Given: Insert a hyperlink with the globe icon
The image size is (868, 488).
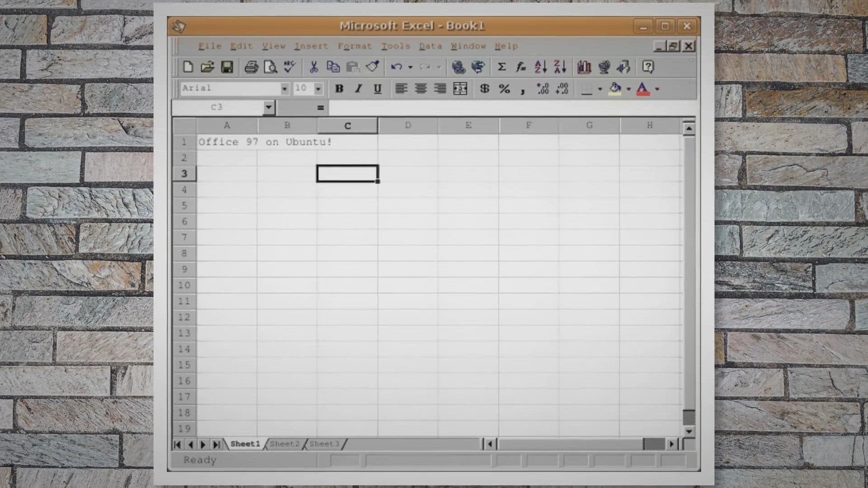Looking at the screenshot, I should pyautogui.click(x=458, y=67).
